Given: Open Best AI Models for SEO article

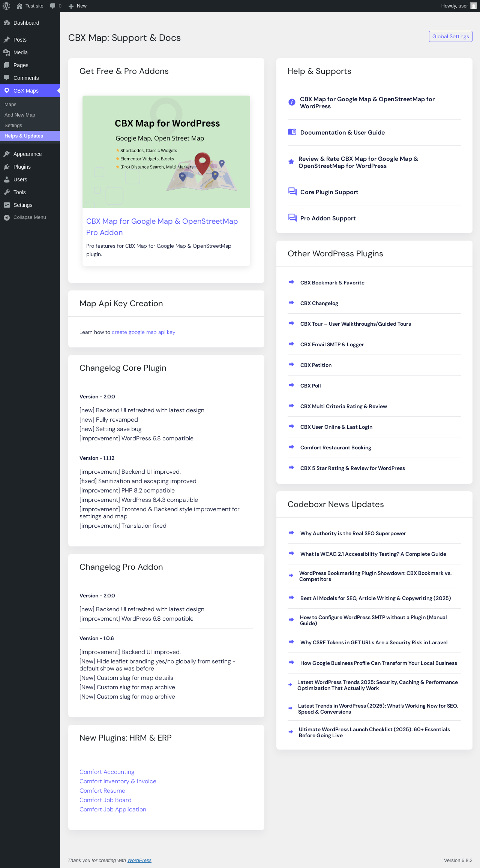Looking at the screenshot, I should 375,598.
